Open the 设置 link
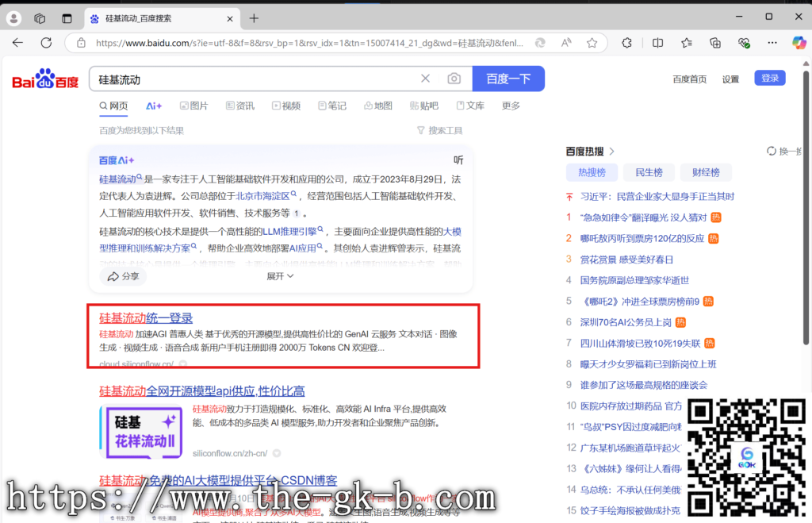This screenshot has width=812, height=523. pyautogui.click(x=730, y=79)
